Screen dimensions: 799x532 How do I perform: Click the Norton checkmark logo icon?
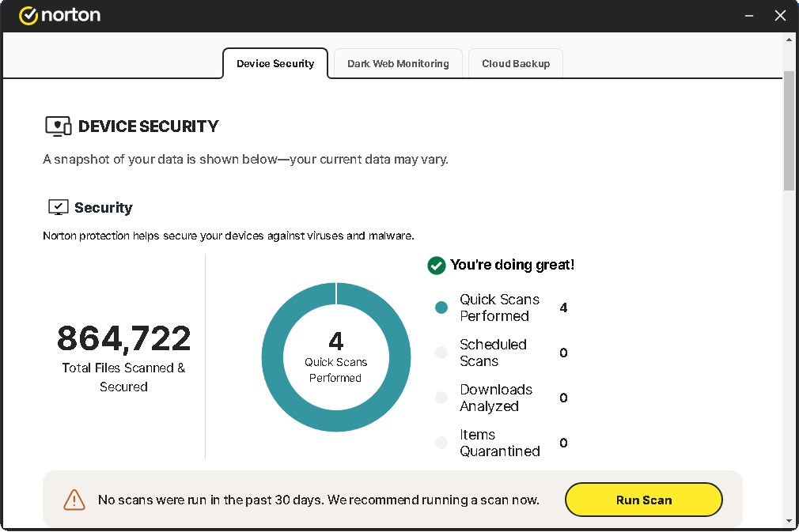[x=28, y=16]
